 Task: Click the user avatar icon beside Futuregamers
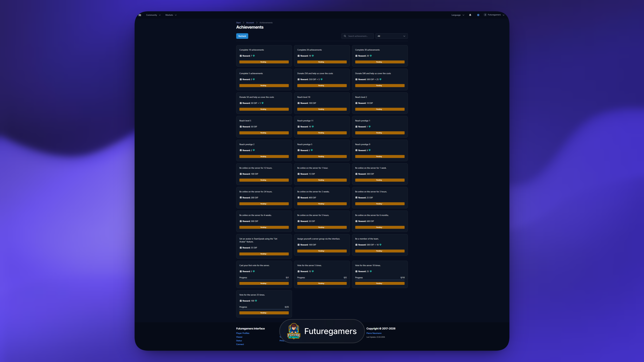tap(485, 15)
